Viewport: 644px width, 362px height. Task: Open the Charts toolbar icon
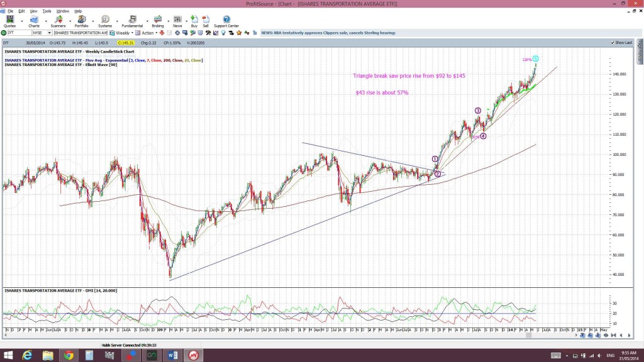34,19
